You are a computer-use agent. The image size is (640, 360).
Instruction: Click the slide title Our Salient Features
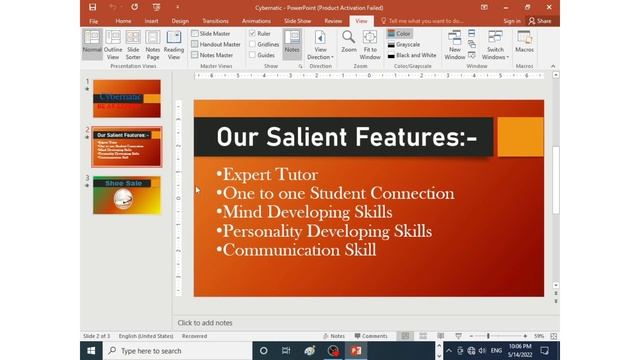coord(347,137)
